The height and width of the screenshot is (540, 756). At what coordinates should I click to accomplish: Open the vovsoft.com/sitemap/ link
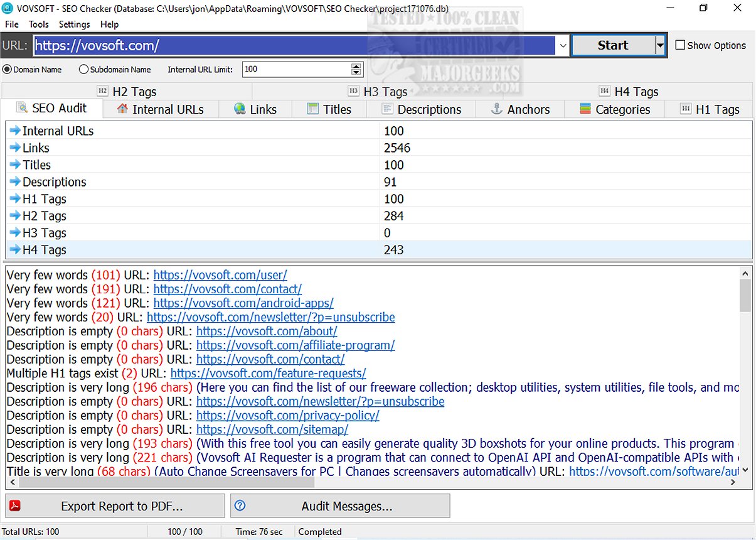tap(272, 430)
